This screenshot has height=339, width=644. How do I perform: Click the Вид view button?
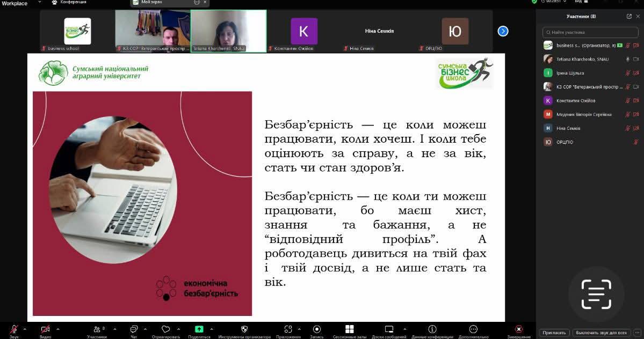pos(581,2)
